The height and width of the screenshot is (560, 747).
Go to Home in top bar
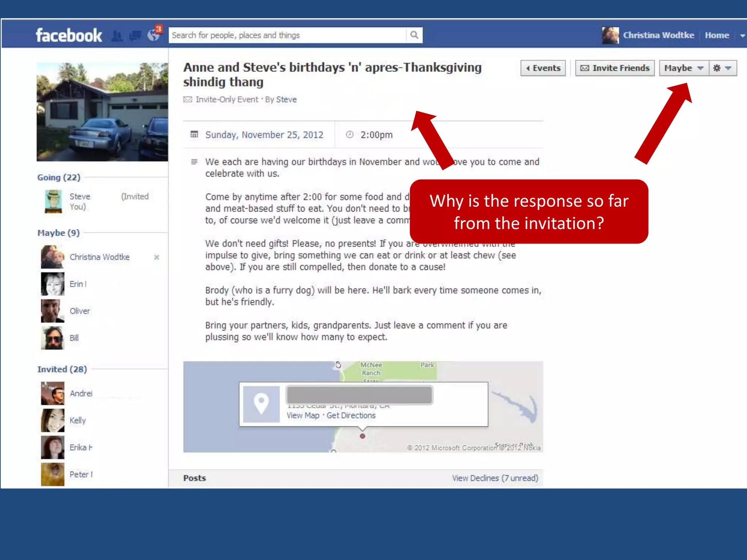pyautogui.click(x=717, y=35)
